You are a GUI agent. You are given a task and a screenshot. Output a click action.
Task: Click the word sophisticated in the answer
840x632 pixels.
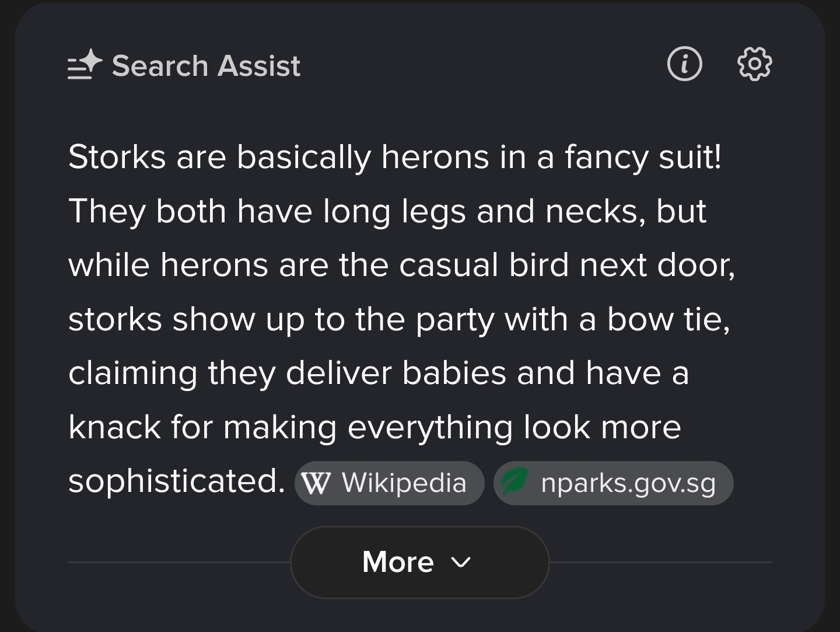coord(176,481)
